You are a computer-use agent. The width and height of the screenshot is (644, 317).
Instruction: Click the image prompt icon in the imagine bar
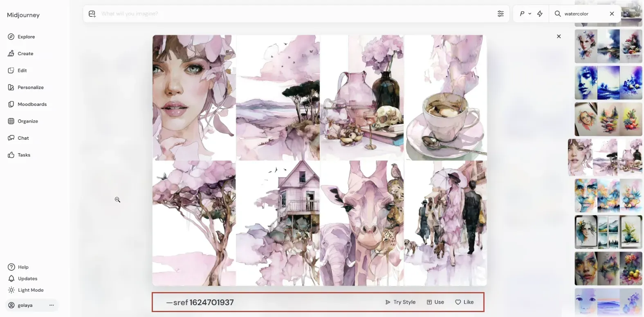click(x=92, y=14)
